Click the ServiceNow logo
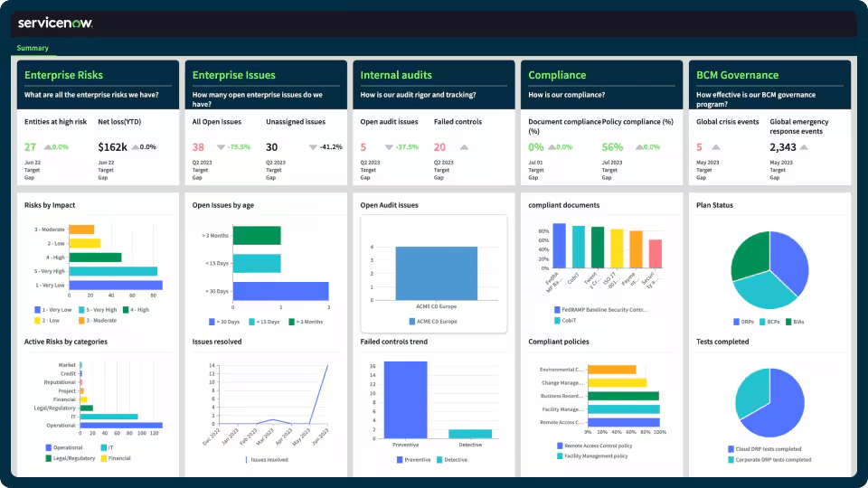 pos(55,23)
